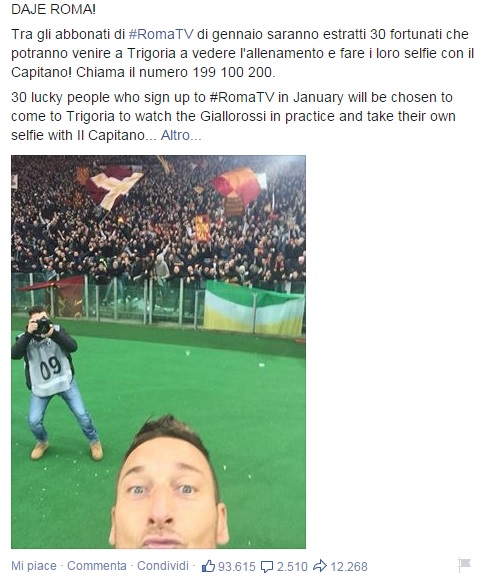This screenshot has height=576, width=491.
Task: Open the stadium selfie photo
Action: pyautogui.click(x=158, y=352)
